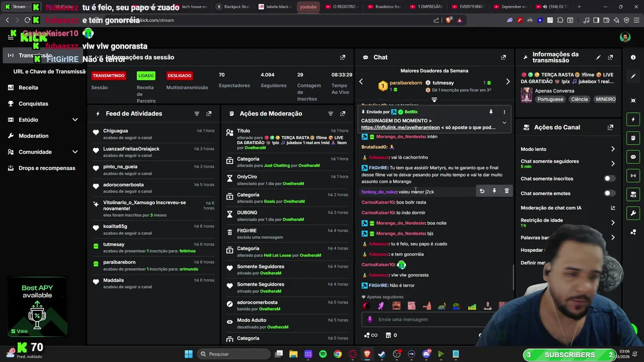Viewport: 644px width, 362px height.
Task: Switch to the O REGISTRO browser tab
Action: click(342, 7)
